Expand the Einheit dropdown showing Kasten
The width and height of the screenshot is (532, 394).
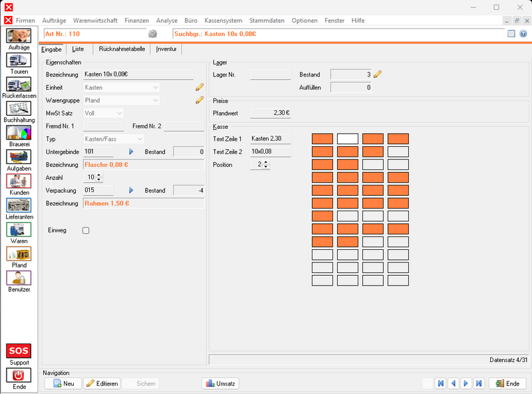click(x=122, y=88)
